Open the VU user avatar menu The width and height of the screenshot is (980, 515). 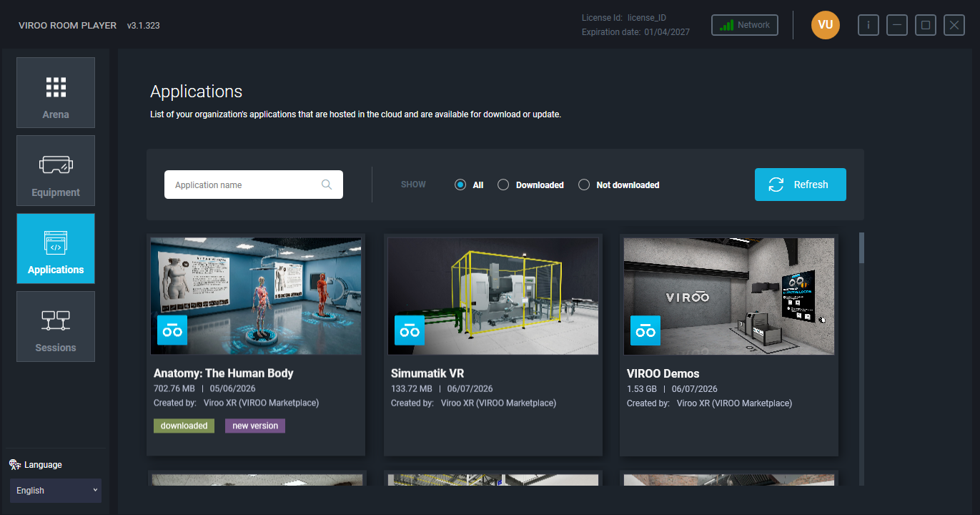coord(826,25)
